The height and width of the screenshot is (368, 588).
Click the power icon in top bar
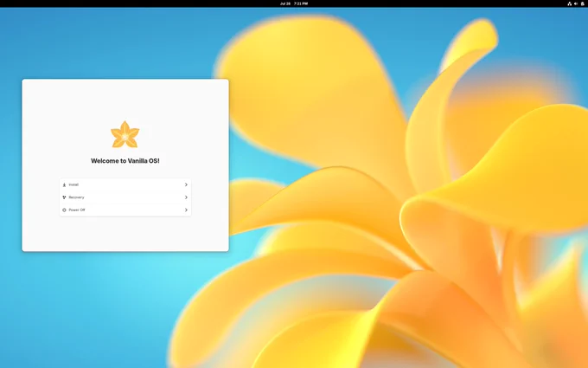[x=582, y=3]
